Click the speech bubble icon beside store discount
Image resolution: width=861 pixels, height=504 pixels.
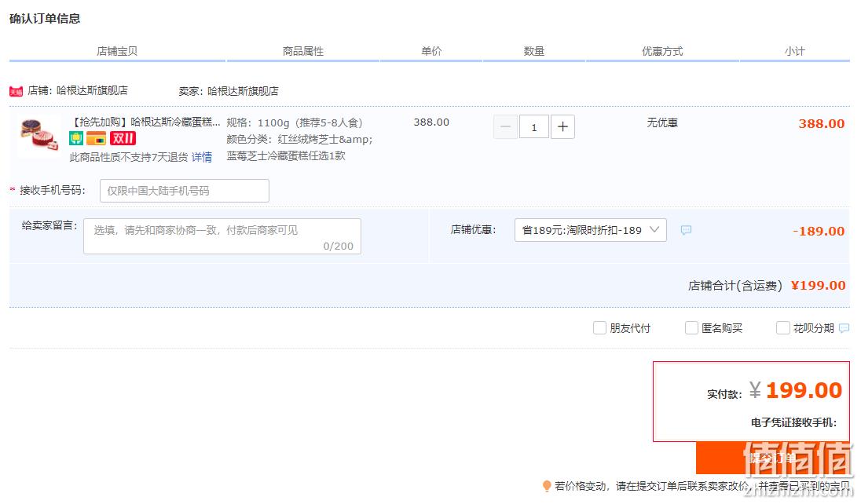tap(686, 230)
